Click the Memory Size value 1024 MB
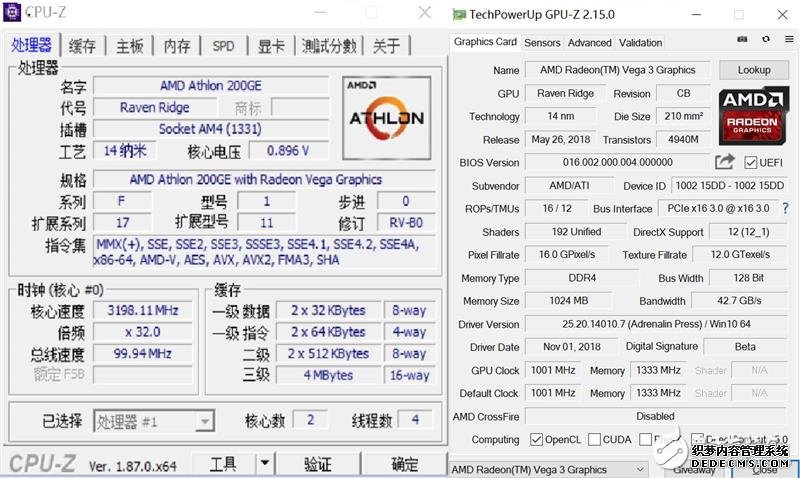800x478 pixels. 568,301
